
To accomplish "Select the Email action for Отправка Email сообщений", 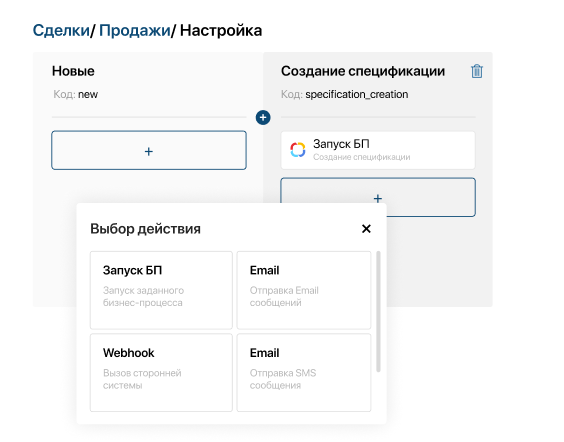I will click(x=304, y=290).
